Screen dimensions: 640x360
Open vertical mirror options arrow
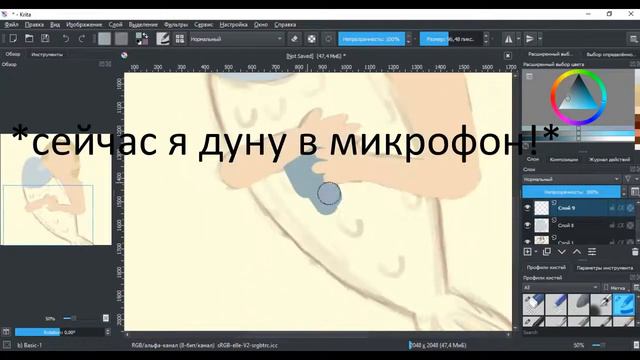click(540, 39)
